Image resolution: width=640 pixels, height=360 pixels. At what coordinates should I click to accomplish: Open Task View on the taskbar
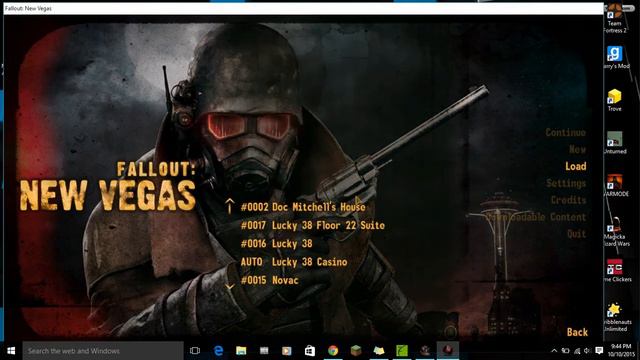(195, 351)
